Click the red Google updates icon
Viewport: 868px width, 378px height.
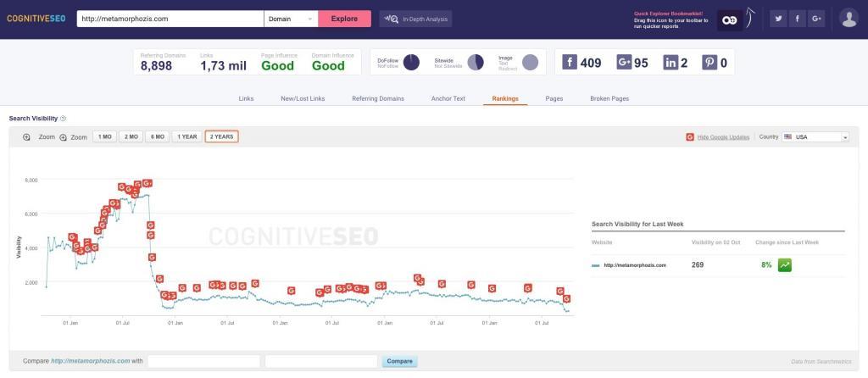click(690, 136)
